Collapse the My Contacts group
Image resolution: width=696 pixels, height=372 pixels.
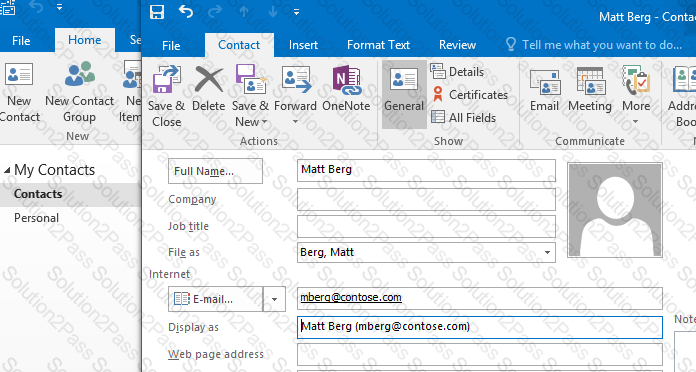[x=7, y=170]
